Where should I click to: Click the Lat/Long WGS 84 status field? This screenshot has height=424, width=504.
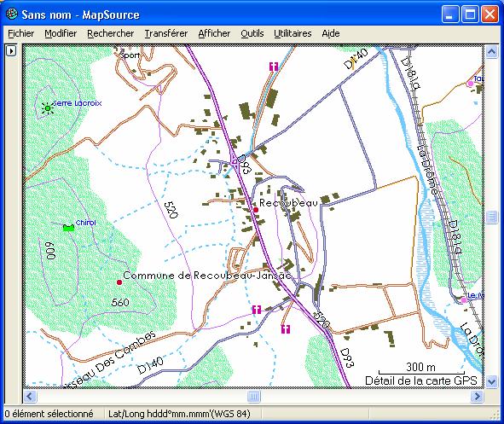click(x=179, y=414)
